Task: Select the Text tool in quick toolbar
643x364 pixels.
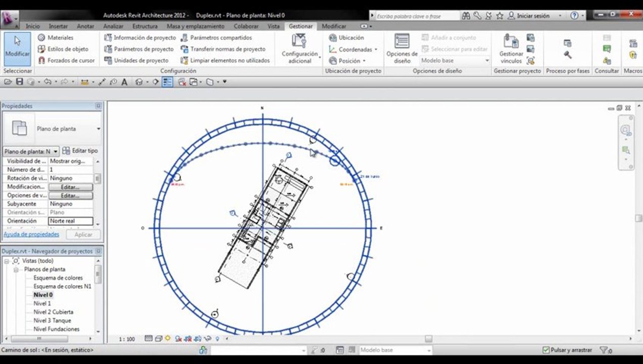Action: (x=124, y=81)
